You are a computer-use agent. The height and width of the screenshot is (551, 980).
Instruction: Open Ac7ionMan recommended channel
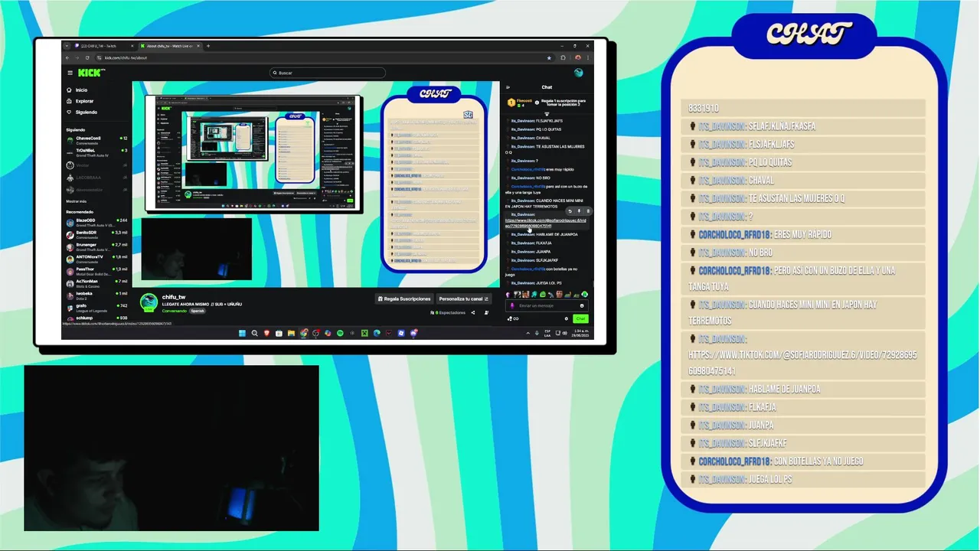point(96,283)
